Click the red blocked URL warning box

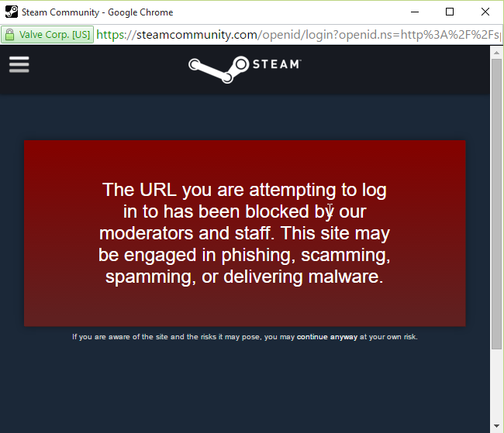pyautogui.click(x=244, y=233)
